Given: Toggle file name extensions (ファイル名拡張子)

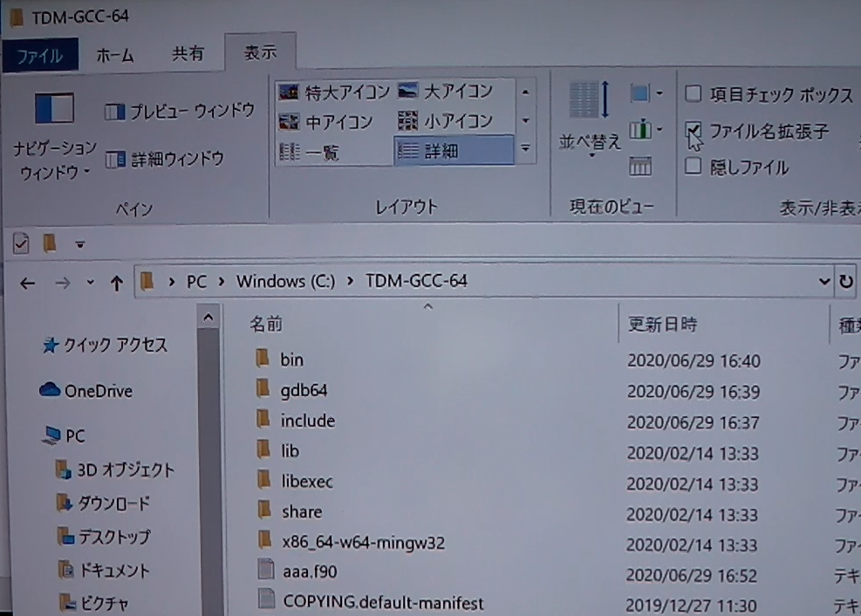Looking at the screenshot, I should tap(693, 131).
